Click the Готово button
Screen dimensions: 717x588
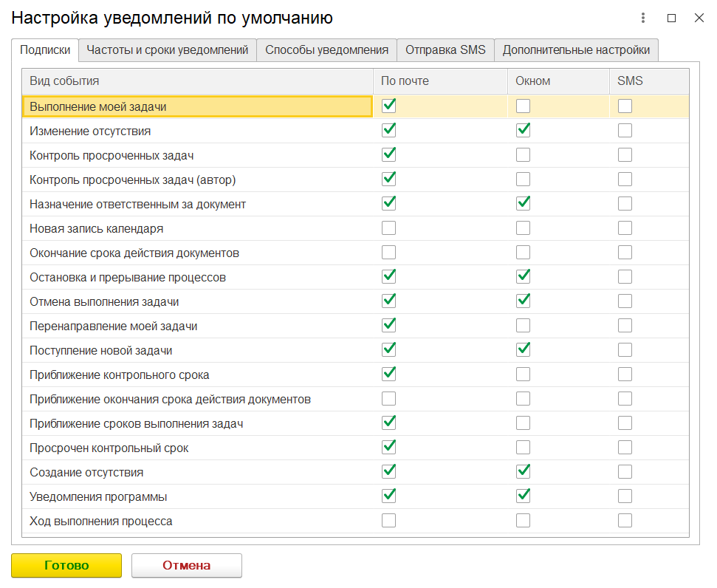click(66, 566)
